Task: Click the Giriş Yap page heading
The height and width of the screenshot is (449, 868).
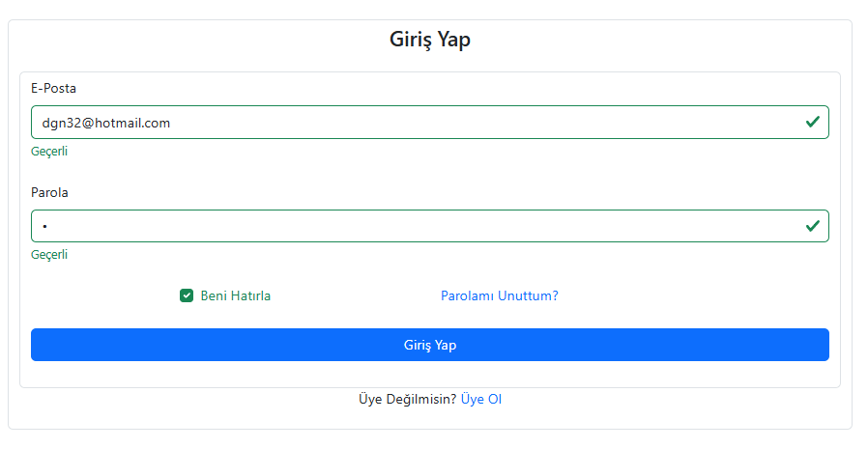Action: 430,40
